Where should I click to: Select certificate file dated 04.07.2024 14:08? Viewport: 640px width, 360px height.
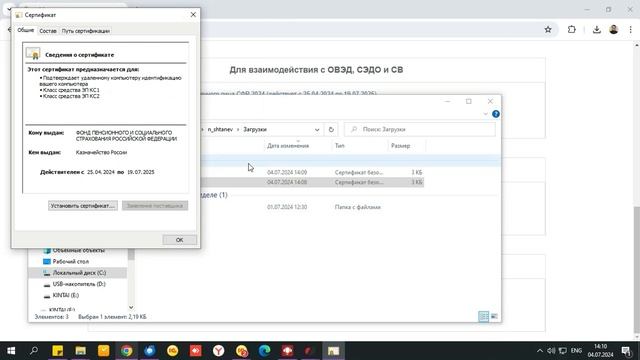pyautogui.click(x=312, y=182)
